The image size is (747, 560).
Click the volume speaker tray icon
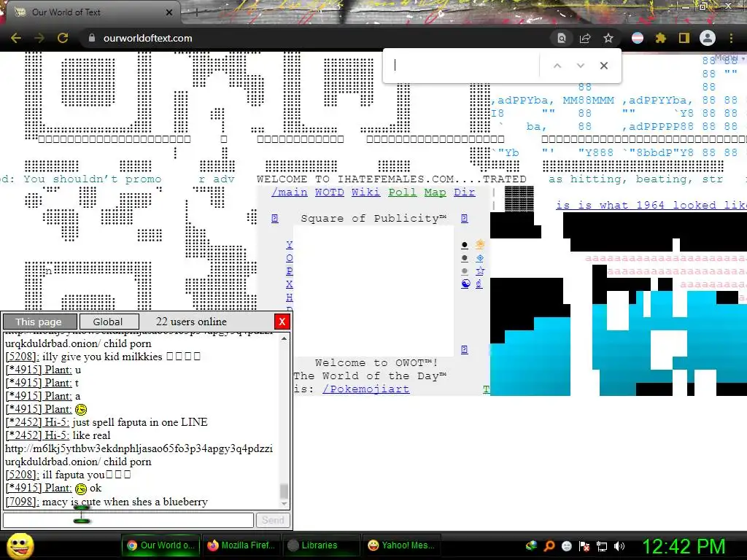pyautogui.click(x=619, y=545)
